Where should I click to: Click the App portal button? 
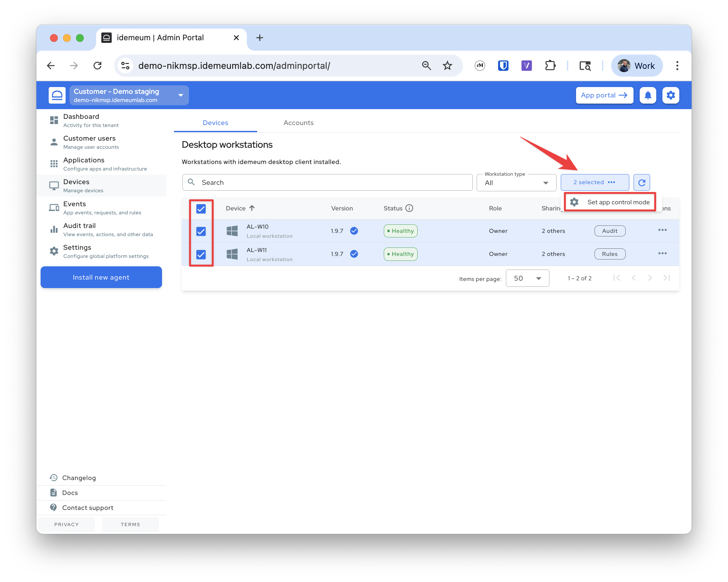[604, 95]
